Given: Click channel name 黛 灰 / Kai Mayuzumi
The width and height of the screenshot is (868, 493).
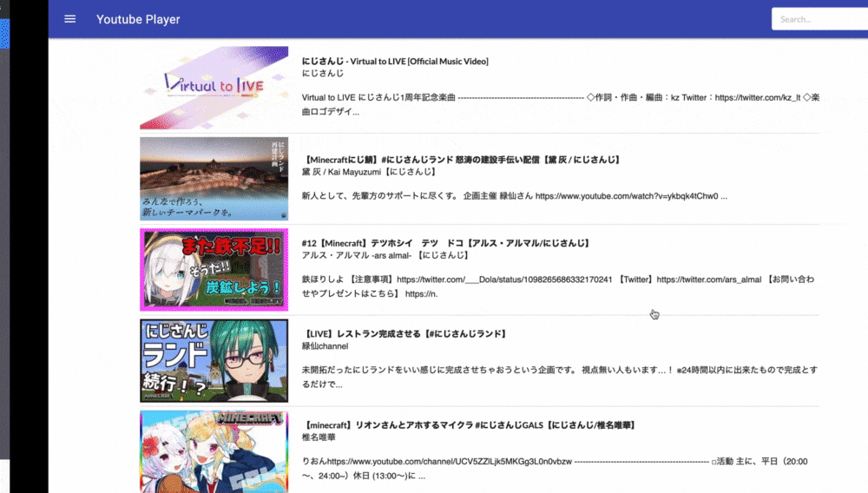Looking at the screenshot, I should pyautogui.click(x=368, y=172).
